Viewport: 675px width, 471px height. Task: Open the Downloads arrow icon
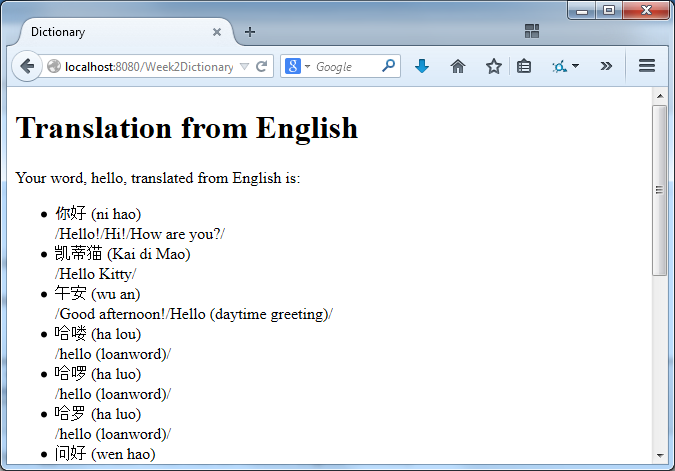[422, 66]
